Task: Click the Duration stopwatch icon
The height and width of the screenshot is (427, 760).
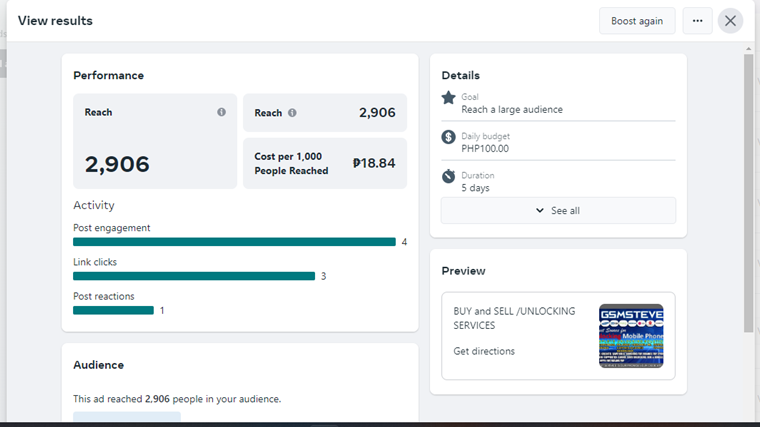Action: pos(449,176)
